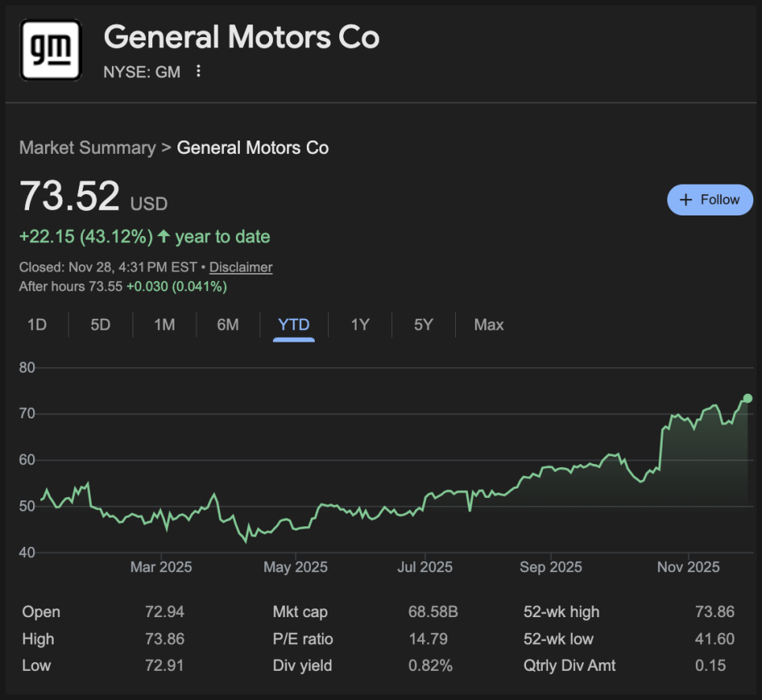Switch to the 1Y chart view

point(360,325)
